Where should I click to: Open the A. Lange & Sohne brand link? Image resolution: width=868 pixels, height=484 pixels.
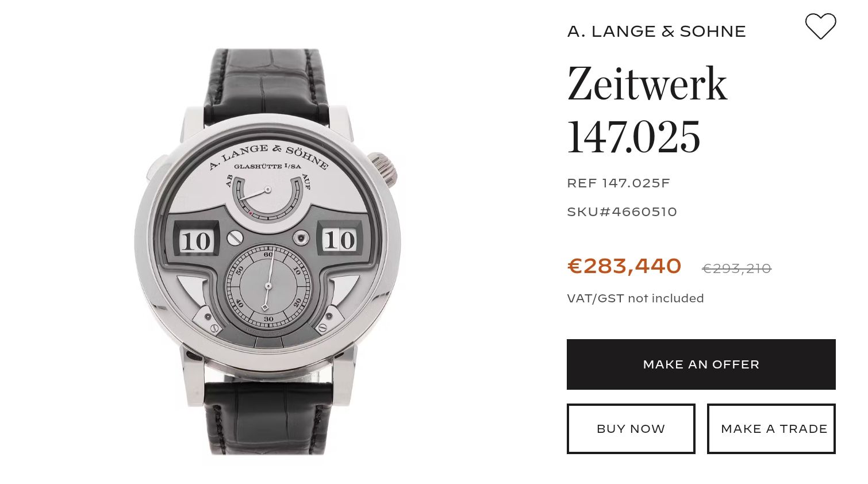pyautogui.click(x=656, y=32)
